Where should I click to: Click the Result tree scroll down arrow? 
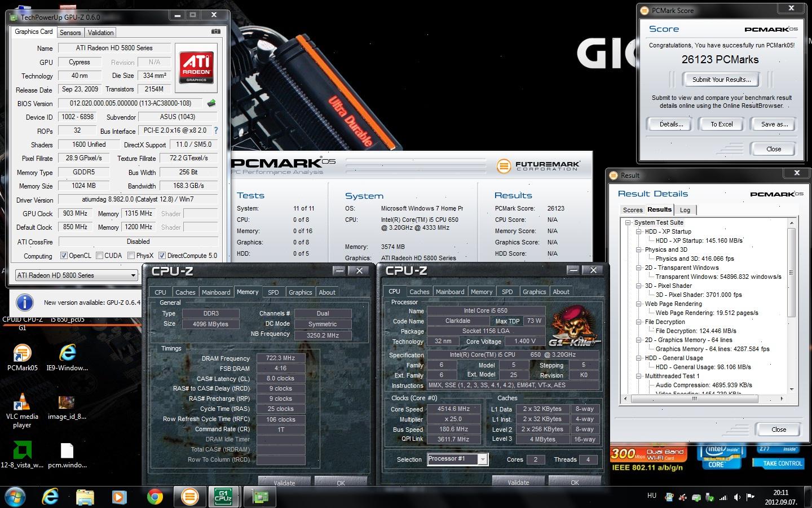click(791, 389)
